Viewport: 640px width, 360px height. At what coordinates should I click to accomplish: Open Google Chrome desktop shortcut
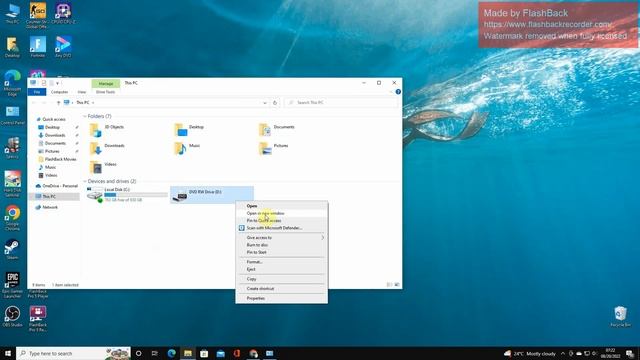click(13, 218)
